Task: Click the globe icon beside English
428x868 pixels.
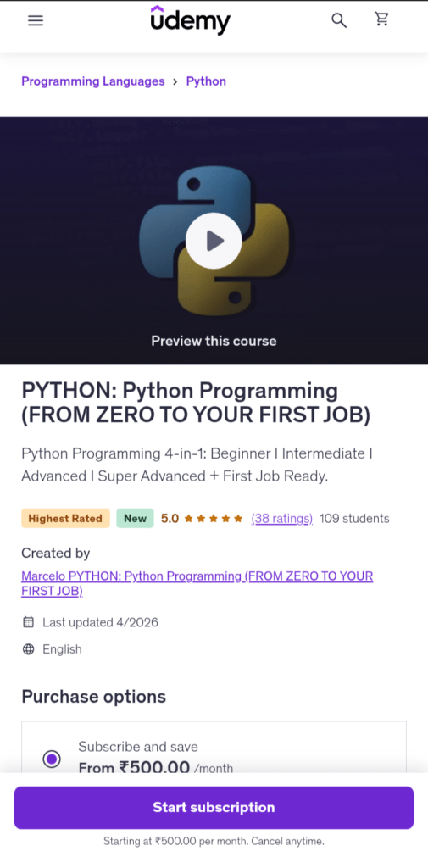Action: click(28, 649)
